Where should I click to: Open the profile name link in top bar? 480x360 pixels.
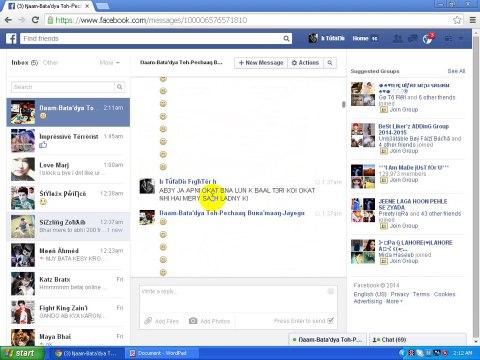[327, 38]
